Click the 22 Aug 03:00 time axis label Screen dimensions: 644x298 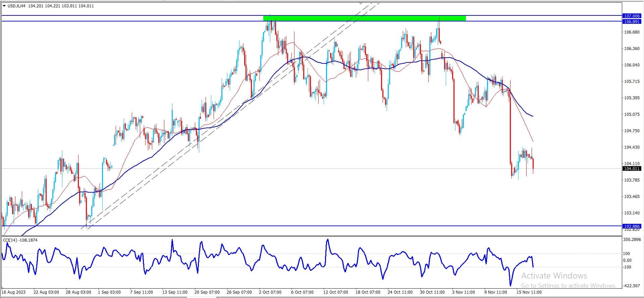[46, 292]
